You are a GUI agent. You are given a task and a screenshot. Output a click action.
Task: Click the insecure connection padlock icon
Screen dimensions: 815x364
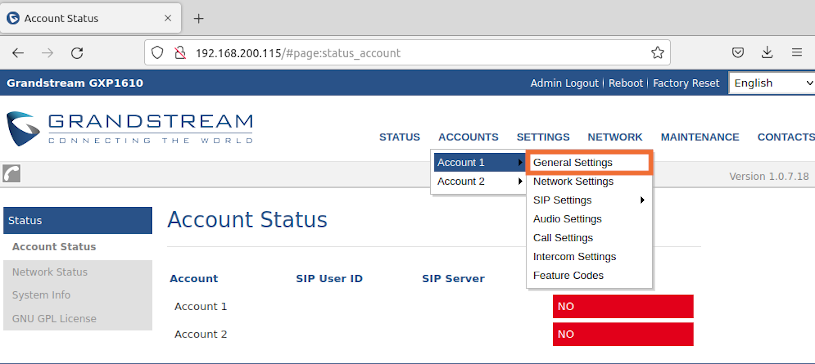tap(180, 53)
